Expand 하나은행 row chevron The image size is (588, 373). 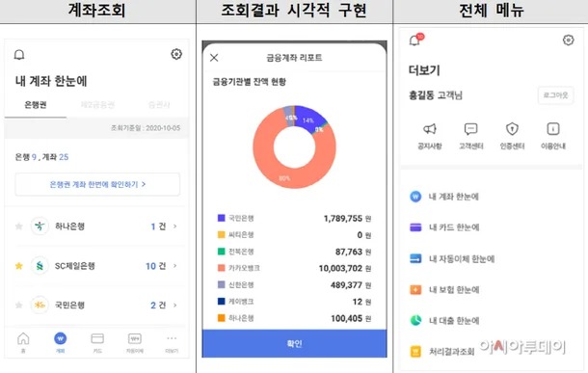pyautogui.click(x=175, y=226)
